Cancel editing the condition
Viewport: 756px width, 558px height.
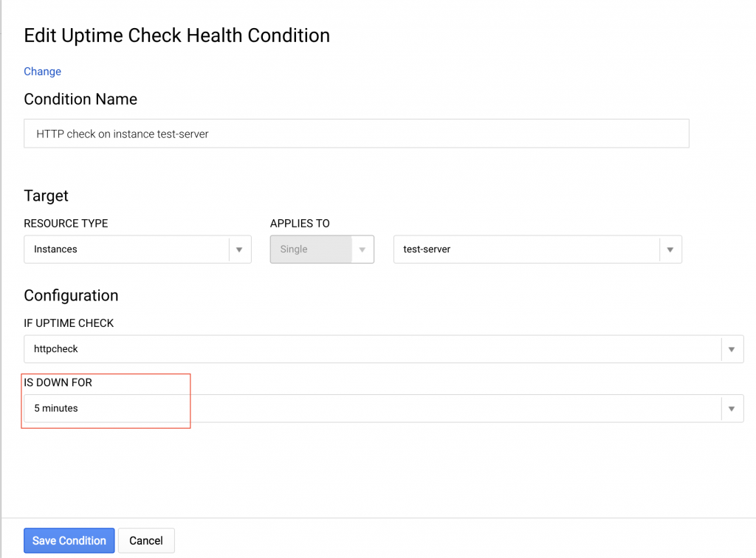pyautogui.click(x=146, y=540)
